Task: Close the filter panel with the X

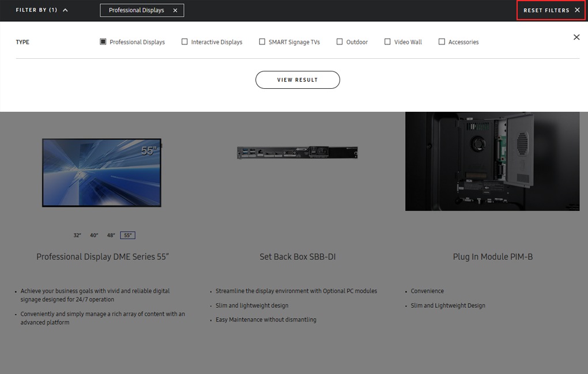Action: coord(576,37)
